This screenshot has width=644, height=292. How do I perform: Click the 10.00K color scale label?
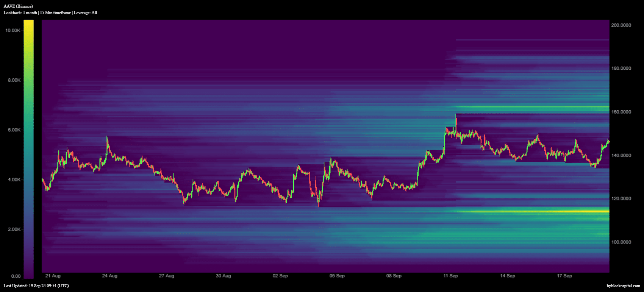click(13, 30)
